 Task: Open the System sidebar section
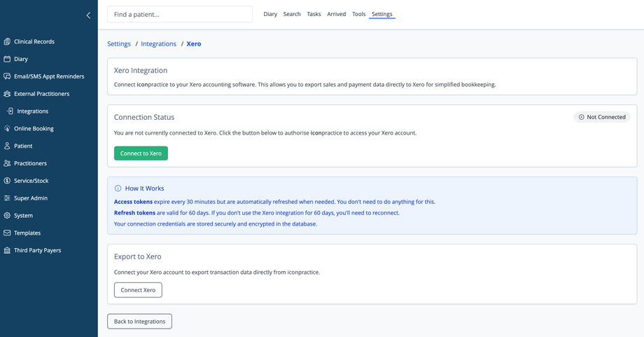23,215
